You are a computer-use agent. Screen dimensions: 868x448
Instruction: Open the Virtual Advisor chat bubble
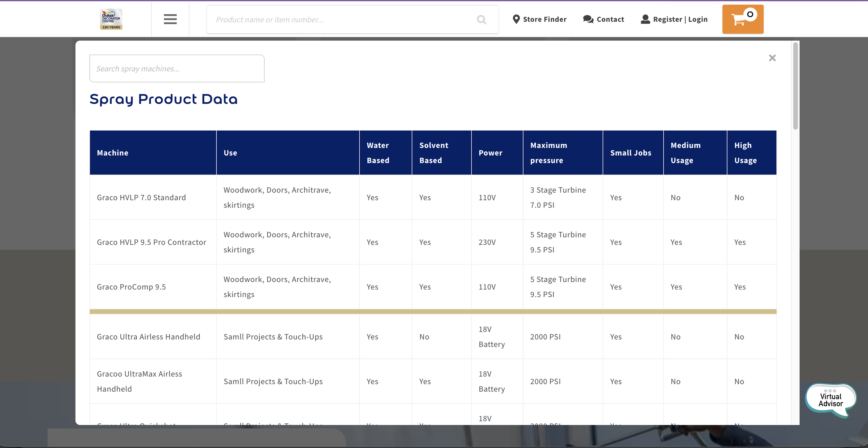coord(831,400)
